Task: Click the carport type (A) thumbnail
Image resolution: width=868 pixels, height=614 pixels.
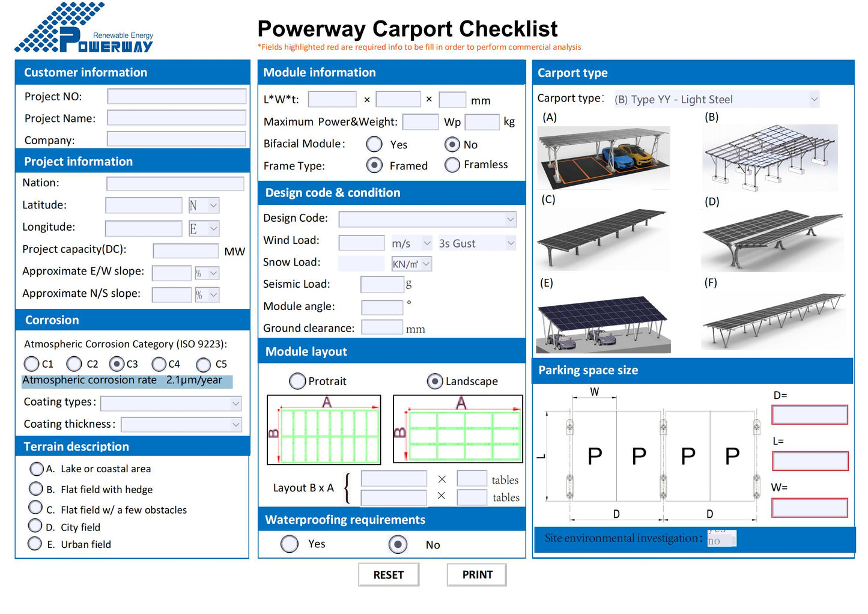Action: (x=603, y=157)
